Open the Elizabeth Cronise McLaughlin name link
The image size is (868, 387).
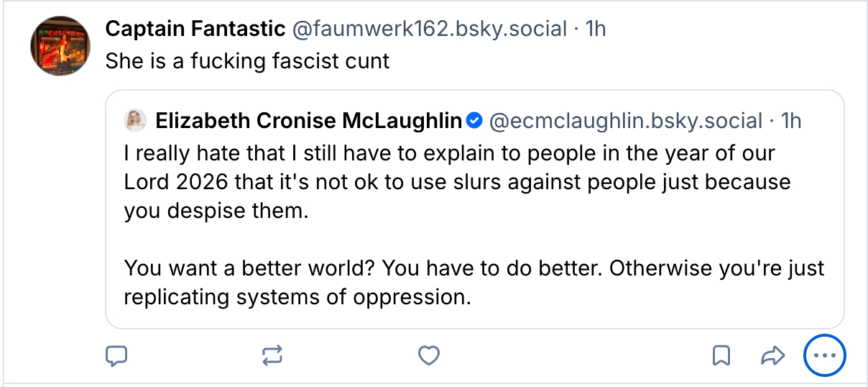click(x=308, y=121)
